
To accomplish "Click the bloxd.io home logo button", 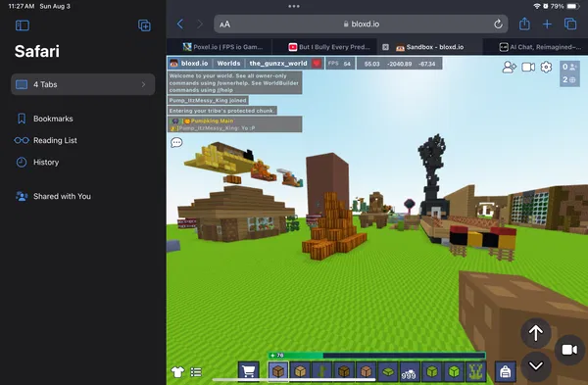I will point(190,64).
